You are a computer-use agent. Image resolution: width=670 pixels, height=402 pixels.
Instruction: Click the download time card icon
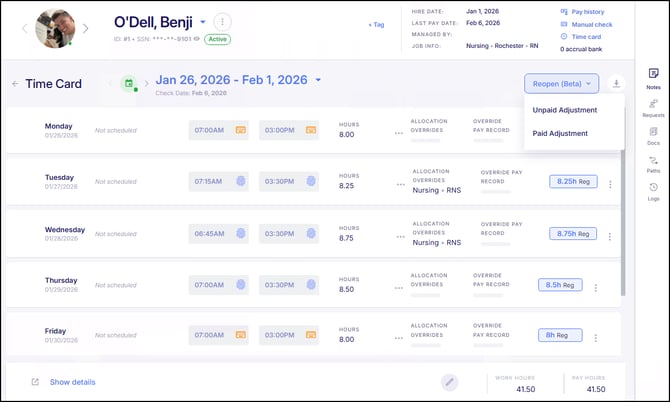[x=616, y=84]
